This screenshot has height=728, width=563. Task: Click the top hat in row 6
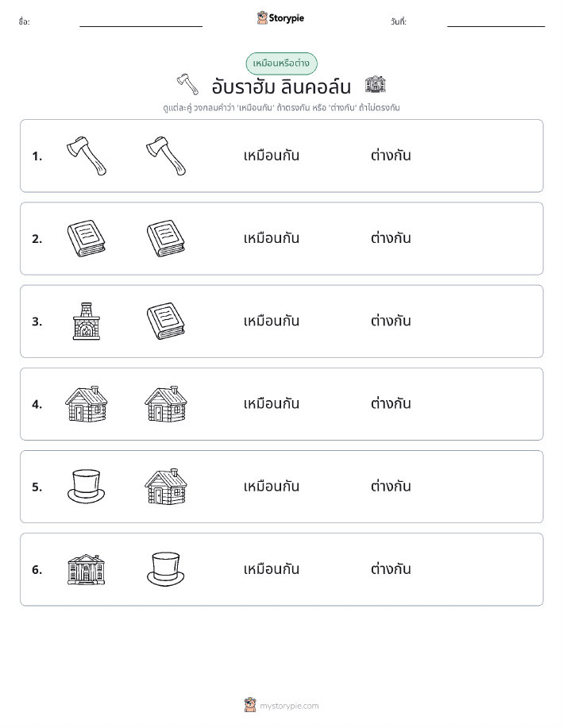(166, 569)
